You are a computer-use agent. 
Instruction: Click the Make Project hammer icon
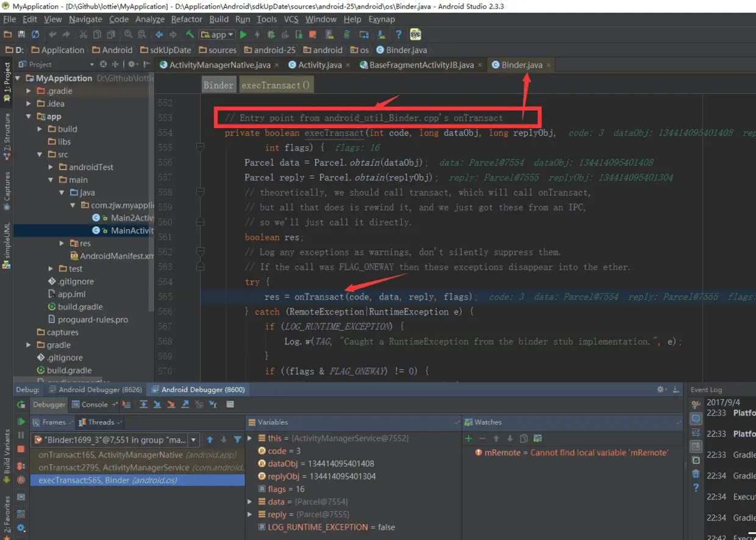(190, 35)
